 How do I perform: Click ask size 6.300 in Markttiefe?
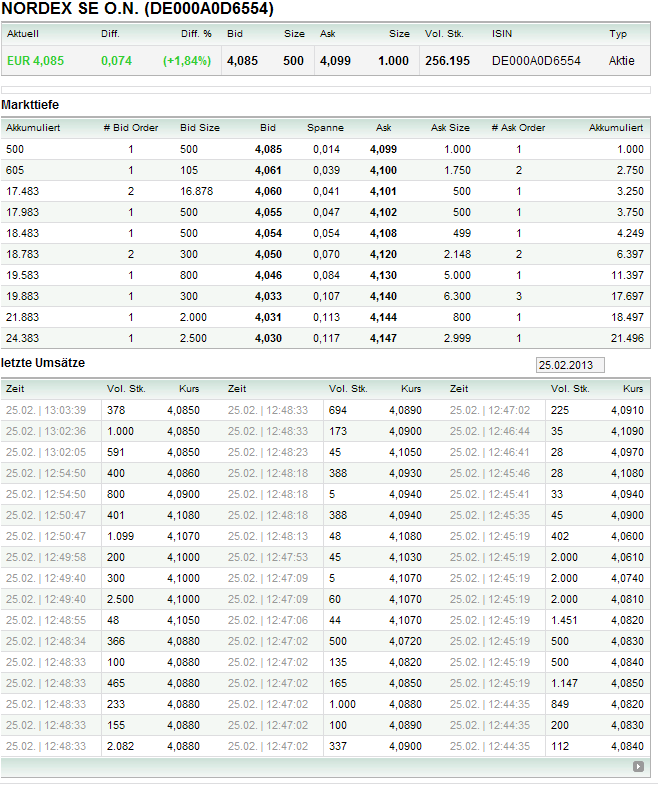pyautogui.click(x=457, y=296)
